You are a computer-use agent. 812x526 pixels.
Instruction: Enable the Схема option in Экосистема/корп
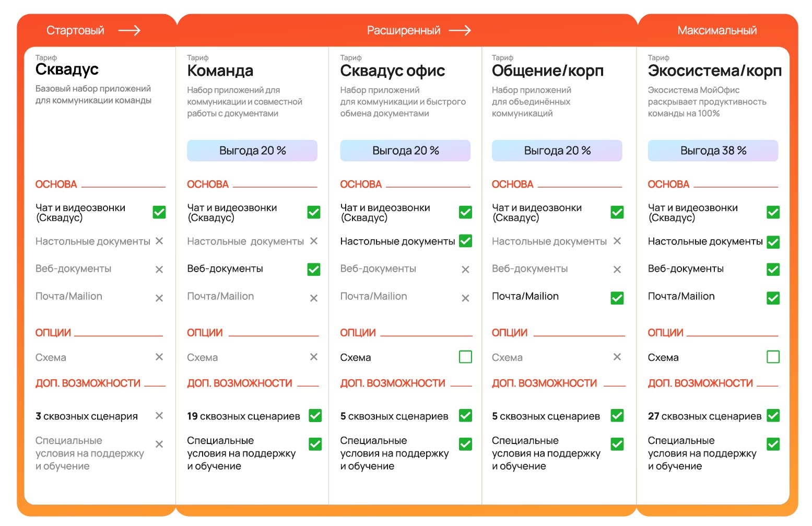(773, 357)
